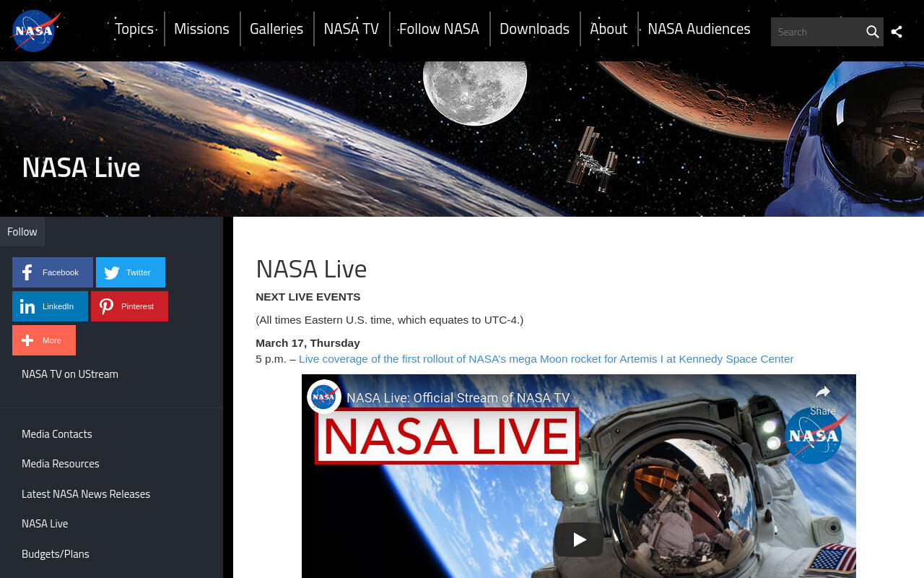This screenshot has height=578, width=924.
Task: Open the Downloads menu
Action: coord(534,29)
